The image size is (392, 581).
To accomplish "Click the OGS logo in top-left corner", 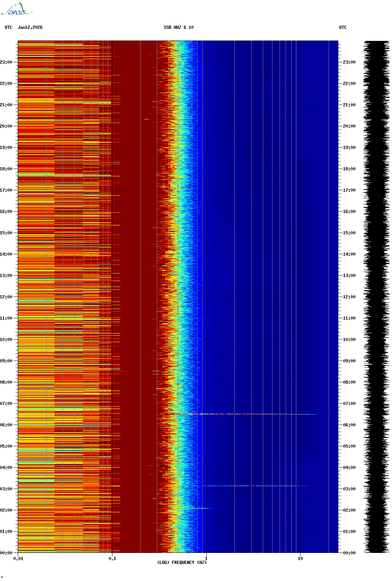I will point(16,9).
